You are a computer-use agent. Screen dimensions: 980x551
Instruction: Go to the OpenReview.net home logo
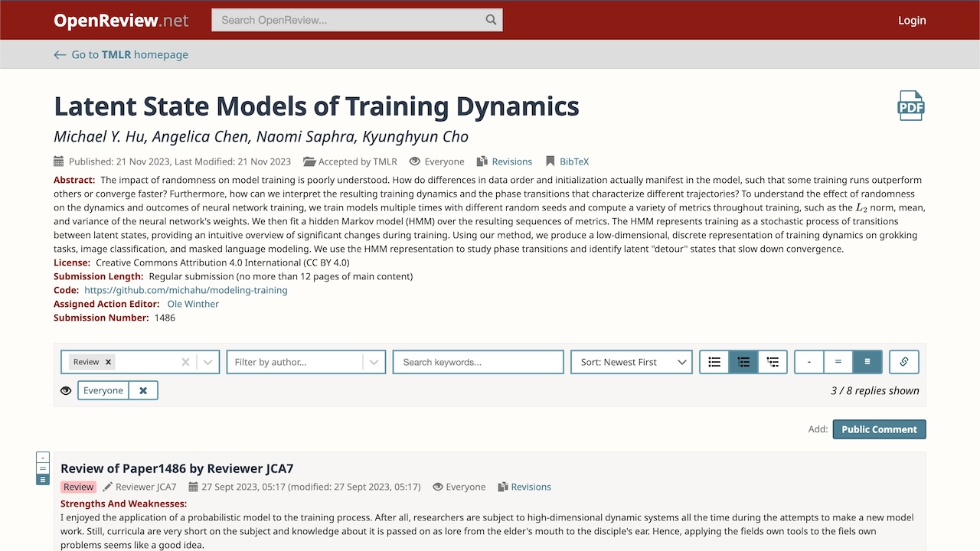coord(121,21)
